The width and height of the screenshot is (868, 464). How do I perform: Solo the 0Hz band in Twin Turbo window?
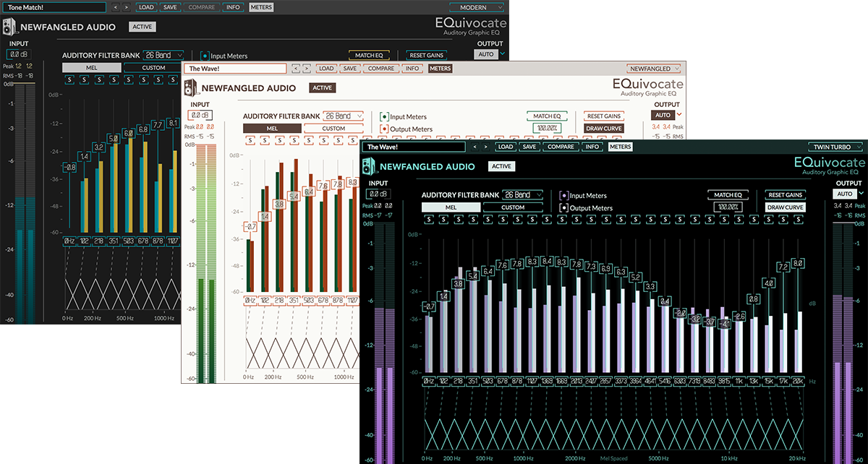[x=430, y=219]
